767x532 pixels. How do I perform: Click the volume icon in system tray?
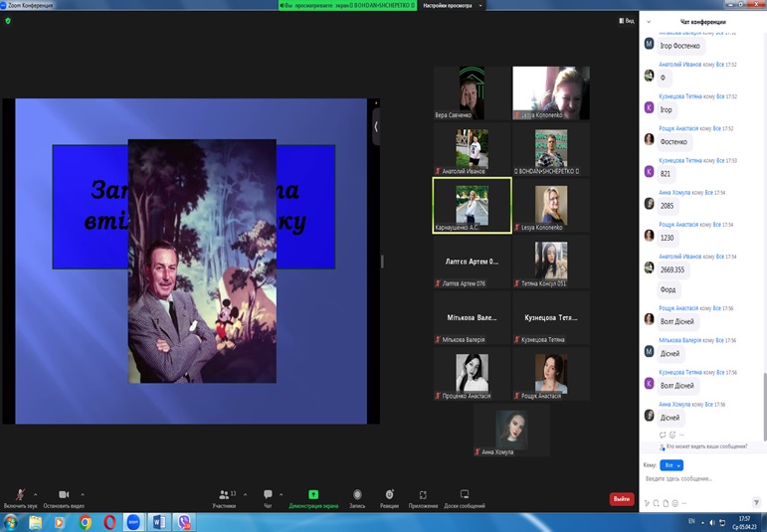(x=712, y=523)
